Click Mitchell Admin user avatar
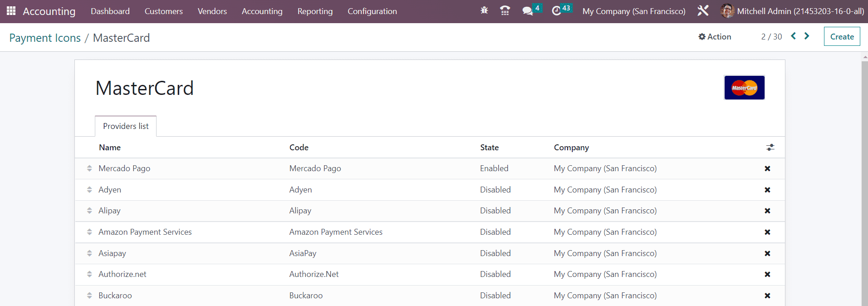This screenshot has height=306, width=868. coord(727,11)
